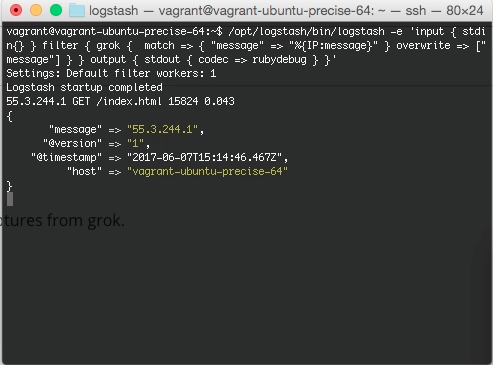Viewport: 493px width, 365px height.
Task: Click the "vagrant-ubuntu-precise-64" host value
Action: [x=207, y=171]
